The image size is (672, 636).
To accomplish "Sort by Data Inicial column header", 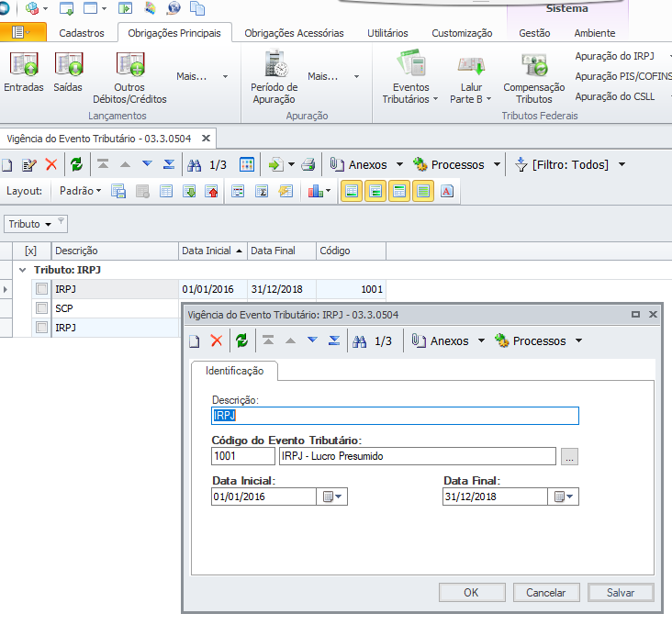I will coord(213,251).
